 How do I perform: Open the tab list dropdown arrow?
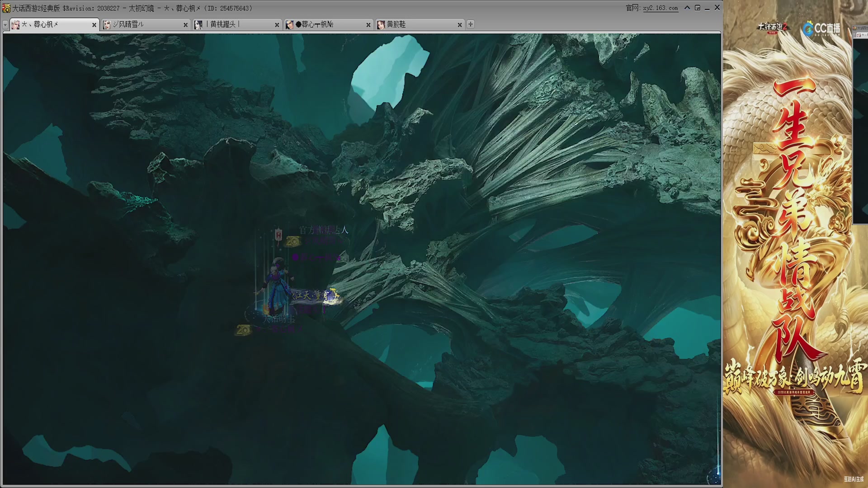point(5,25)
